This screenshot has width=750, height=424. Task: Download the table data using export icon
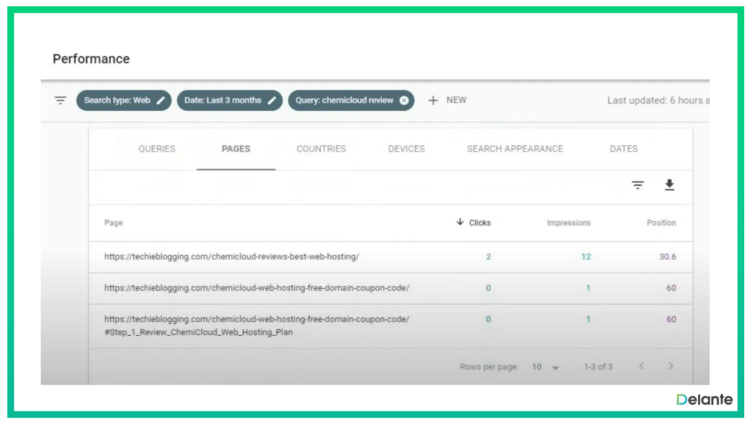670,185
